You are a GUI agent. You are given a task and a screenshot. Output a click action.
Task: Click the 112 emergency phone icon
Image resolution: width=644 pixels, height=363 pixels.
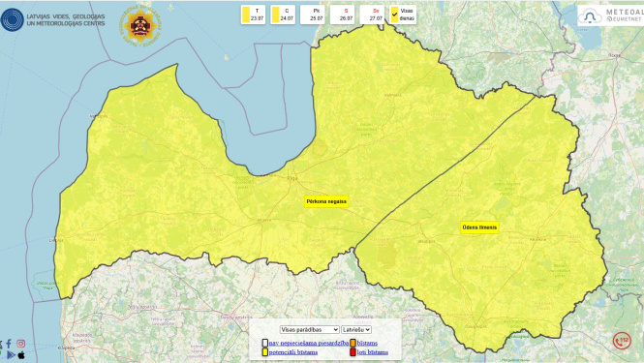click(x=622, y=341)
